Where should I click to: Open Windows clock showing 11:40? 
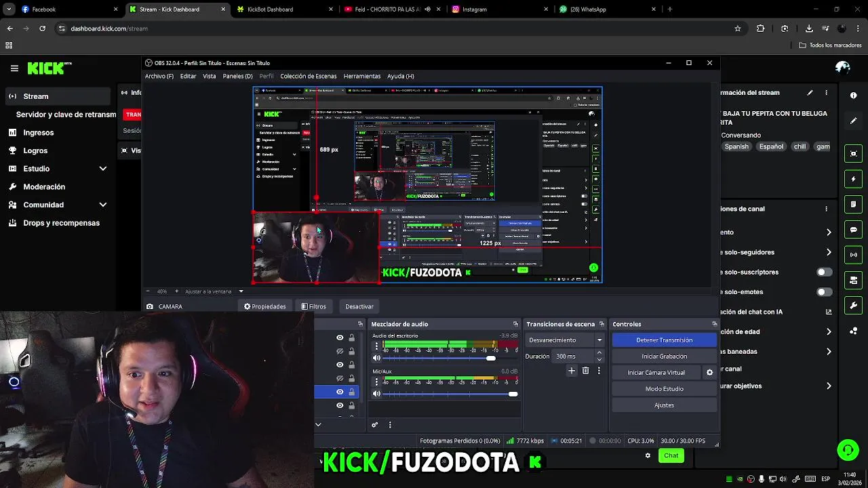pyautogui.click(x=850, y=479)
